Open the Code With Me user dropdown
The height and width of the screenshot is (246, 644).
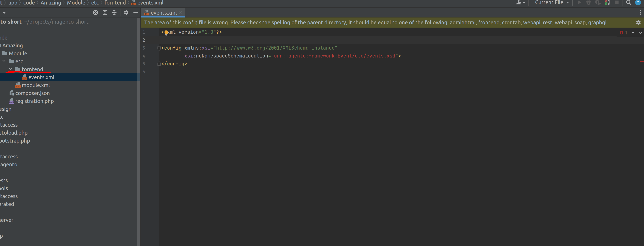click(x=520, y=3)
